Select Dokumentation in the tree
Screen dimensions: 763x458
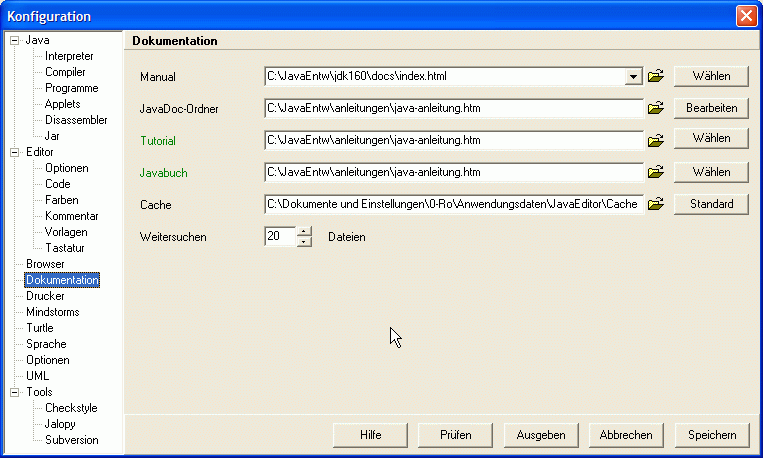tap(62, 280)
